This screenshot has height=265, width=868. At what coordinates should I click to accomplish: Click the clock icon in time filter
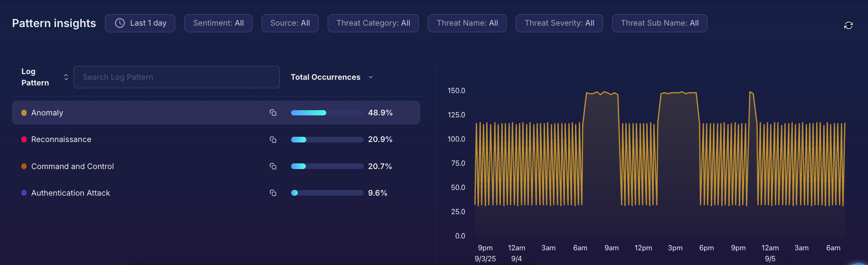pos(120,23)
